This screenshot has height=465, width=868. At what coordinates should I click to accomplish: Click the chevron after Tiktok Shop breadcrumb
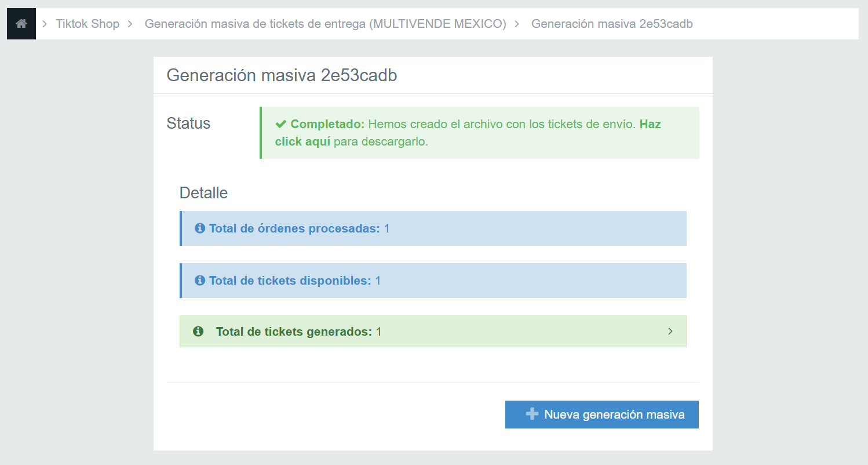click(x=130, y=24)
